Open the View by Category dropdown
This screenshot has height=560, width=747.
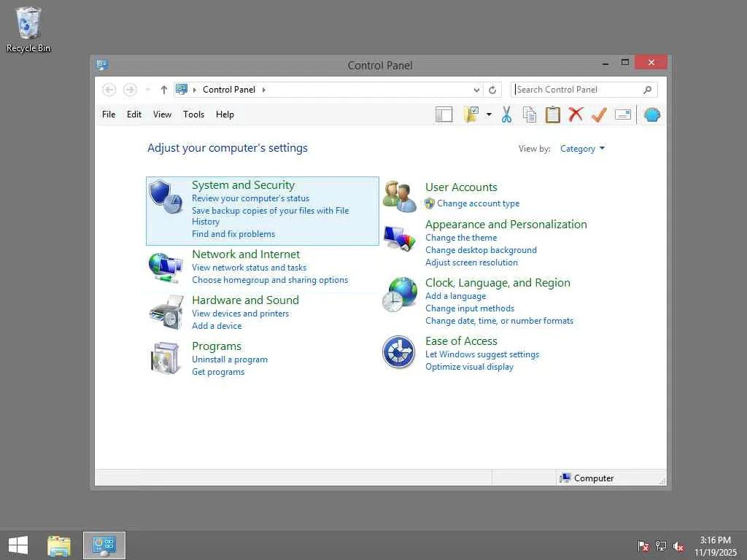(x=582, y=149)
